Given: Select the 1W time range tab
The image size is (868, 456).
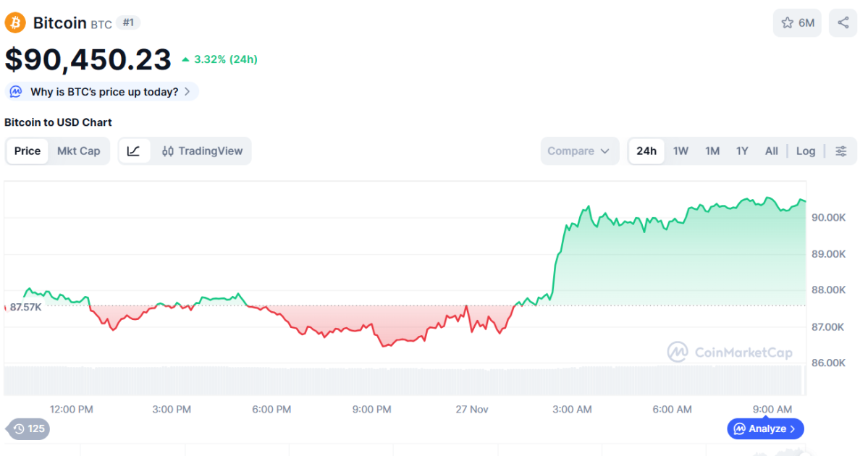Looking at the screenshot, I should pos(681,151).
